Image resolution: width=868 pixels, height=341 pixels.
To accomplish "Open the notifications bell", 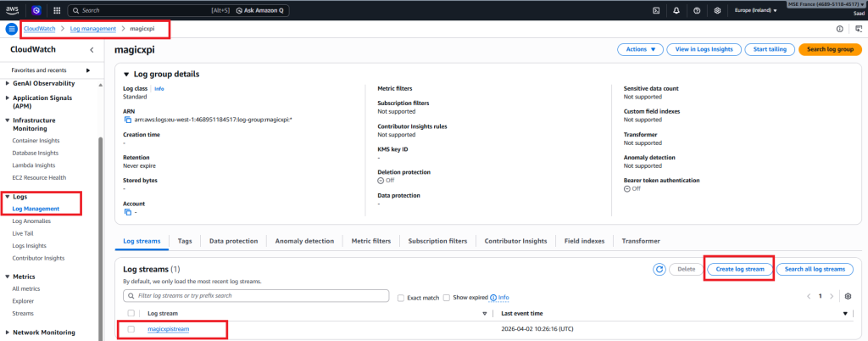I will [x=676, y=11].
